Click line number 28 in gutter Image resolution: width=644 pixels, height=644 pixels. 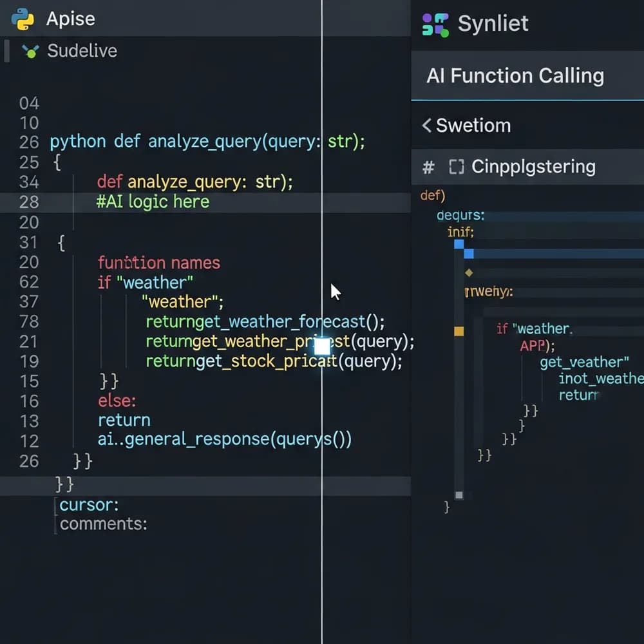click(x=29, y=202)
